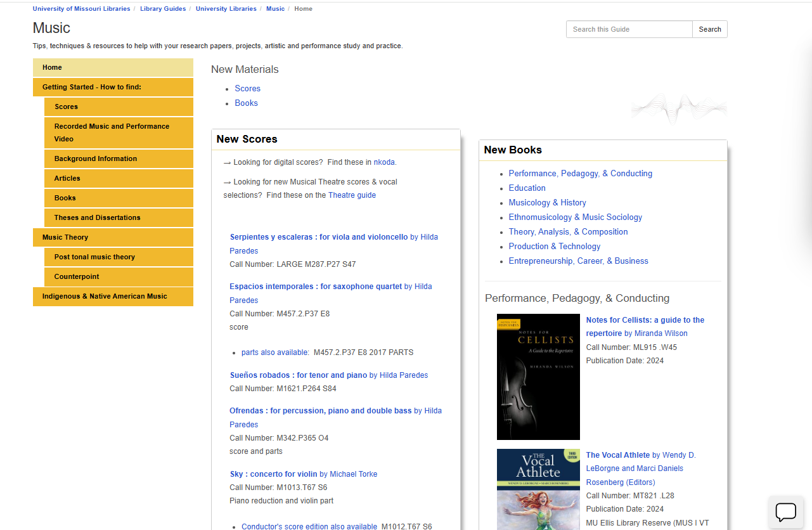The height and width of the screenshot is (530, 812).
Task: Click Production & Technology book category
Action: pyautogui.click(x=554, y=247)
